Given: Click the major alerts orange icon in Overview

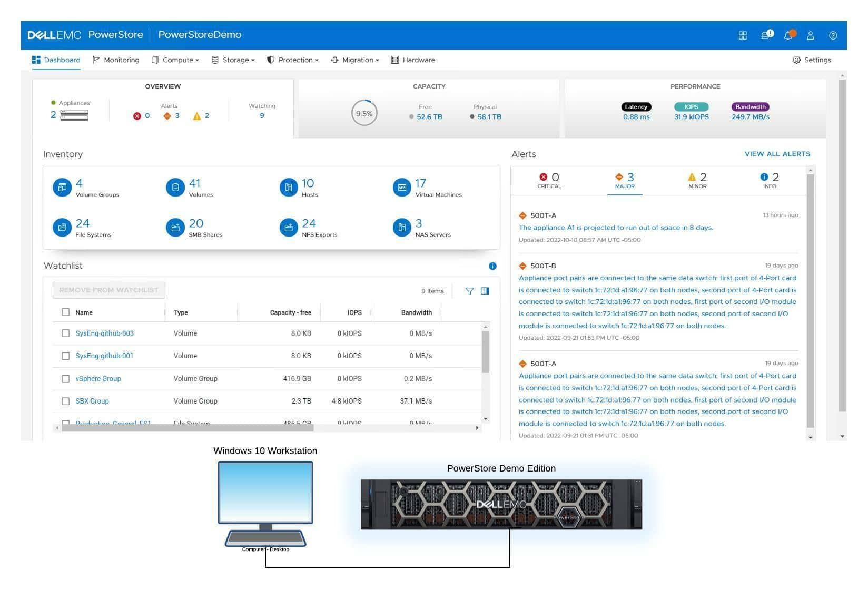Looking at the screenshot, I should pyautogui.click(x=167, y=116).
